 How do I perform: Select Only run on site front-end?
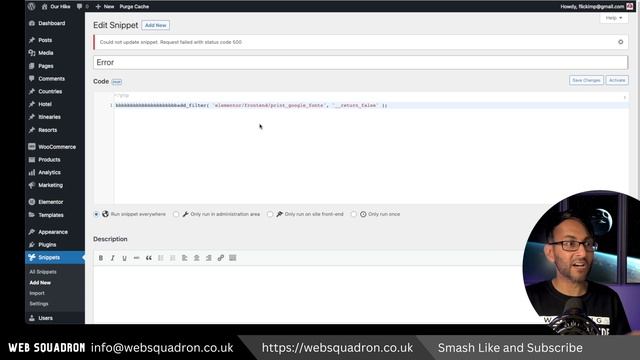click(270, 214)
